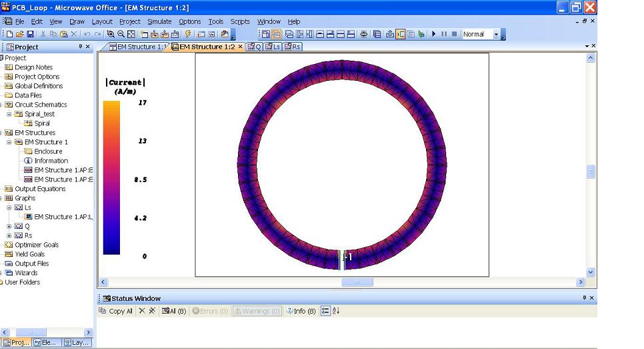Toggle the All (8) message filter
Image resolution: width=644 pixels, height=349 pixels.
174,311
